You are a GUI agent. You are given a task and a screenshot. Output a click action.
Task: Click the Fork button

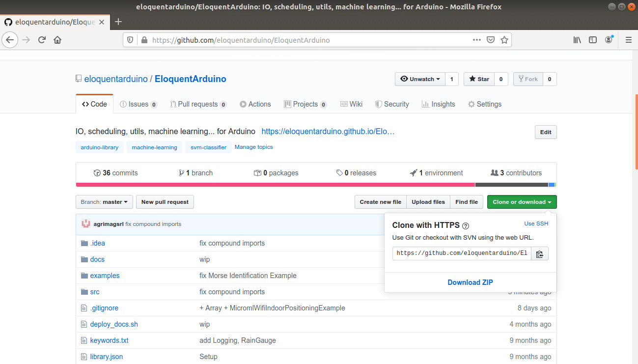pos(528,79)
